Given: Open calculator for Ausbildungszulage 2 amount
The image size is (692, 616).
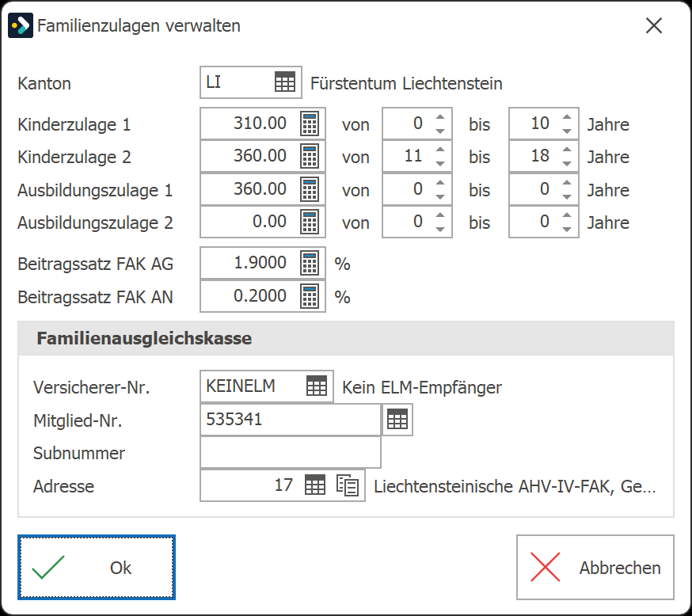Looking at the screenshot, I should (310, 222).
